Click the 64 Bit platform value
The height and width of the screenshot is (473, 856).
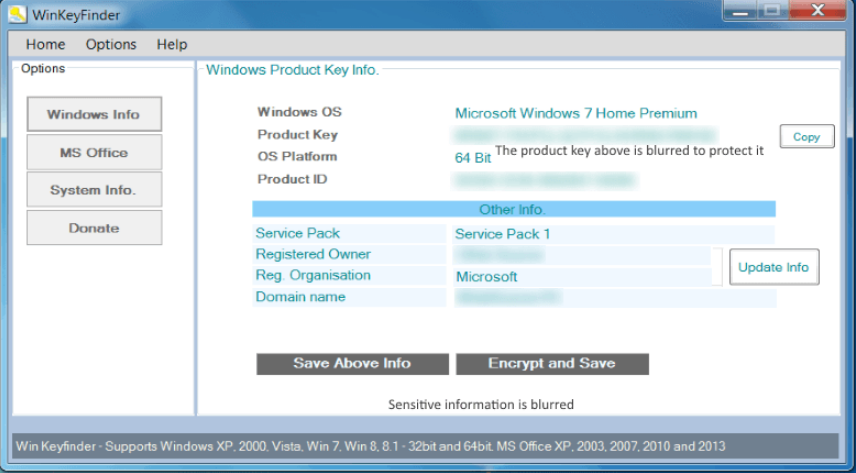pyautogui.click(x=473, y=158)
